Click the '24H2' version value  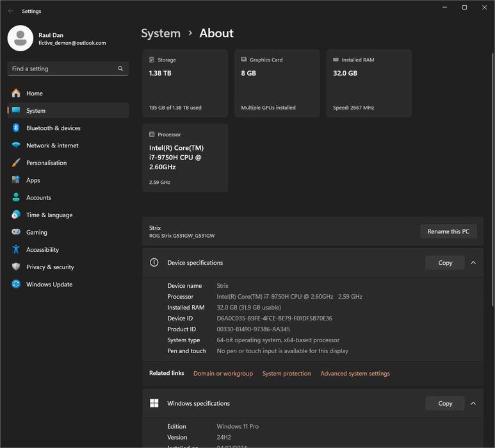tap(224, 437)
